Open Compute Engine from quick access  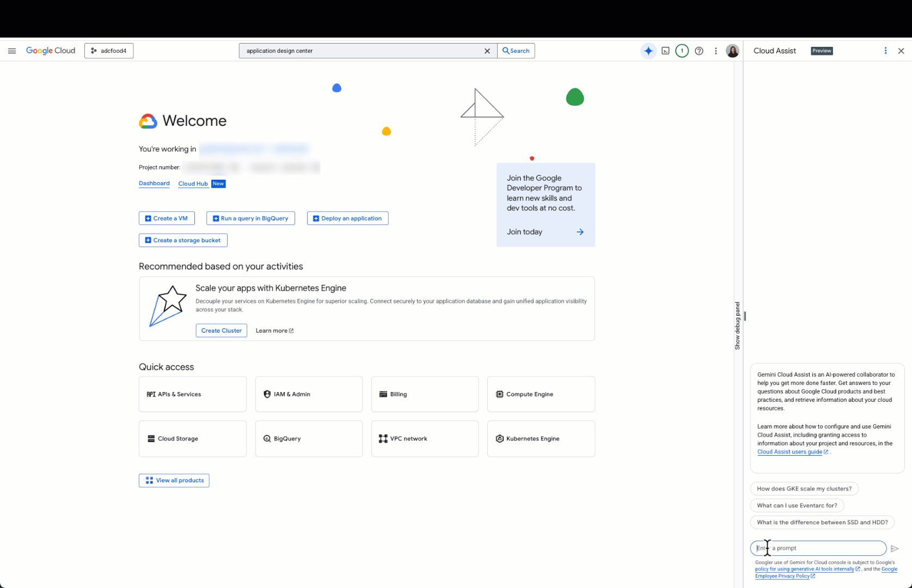(x=541, y=394)
